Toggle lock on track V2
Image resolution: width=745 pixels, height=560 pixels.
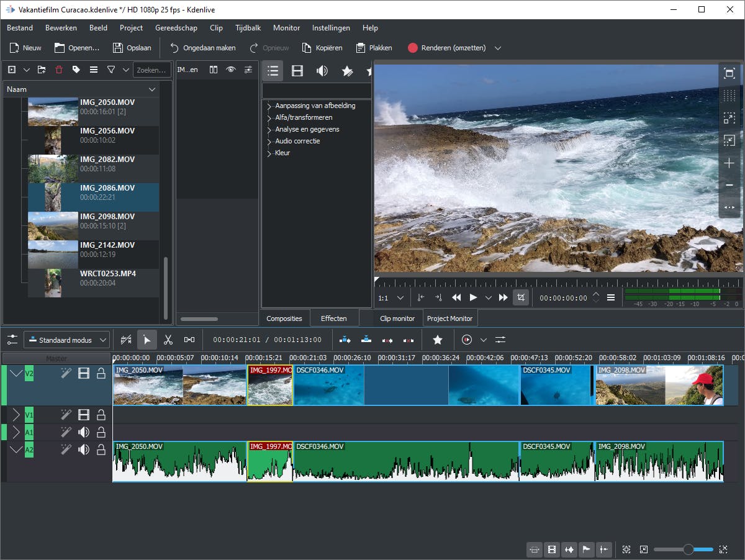[101, 373]
